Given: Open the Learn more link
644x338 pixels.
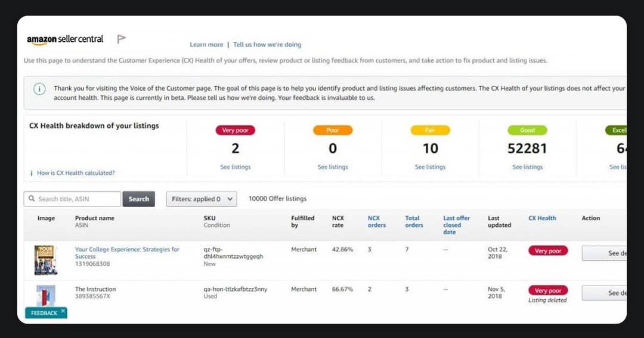Looking at the screenshot, I should pyautogui.click(x=206, y=44).
